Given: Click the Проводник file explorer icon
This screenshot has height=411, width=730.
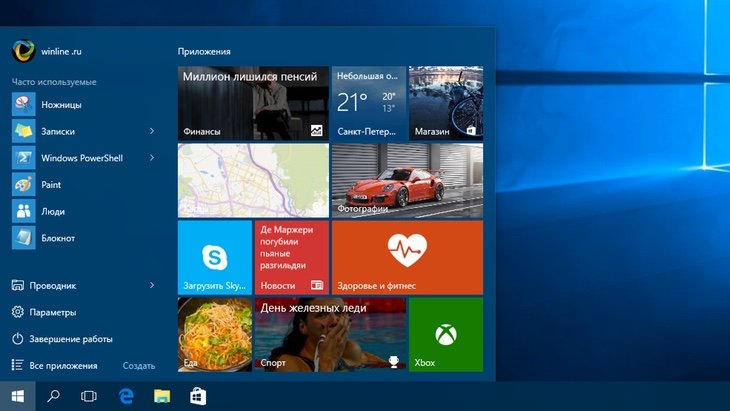Looking at the screenshot, I should pyautogui.click(x=18, y=285).
